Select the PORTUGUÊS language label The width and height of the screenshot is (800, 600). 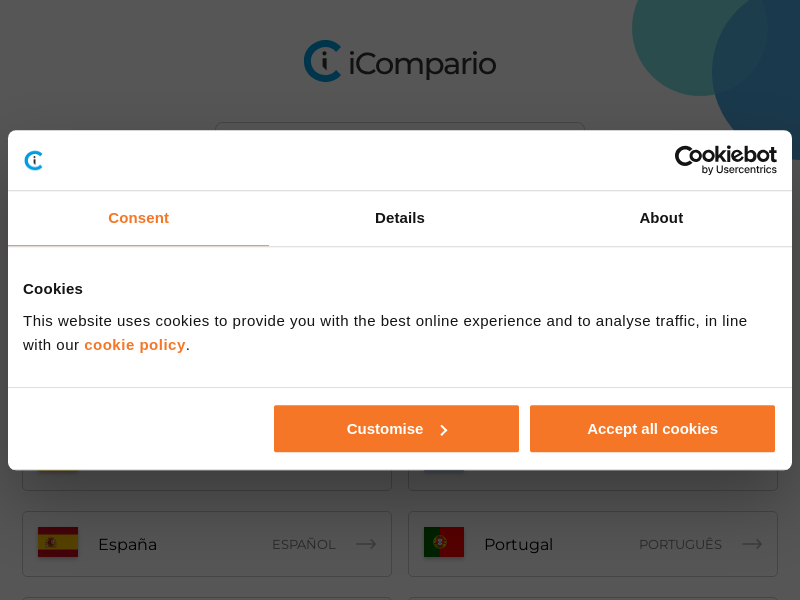coord(680,545)
